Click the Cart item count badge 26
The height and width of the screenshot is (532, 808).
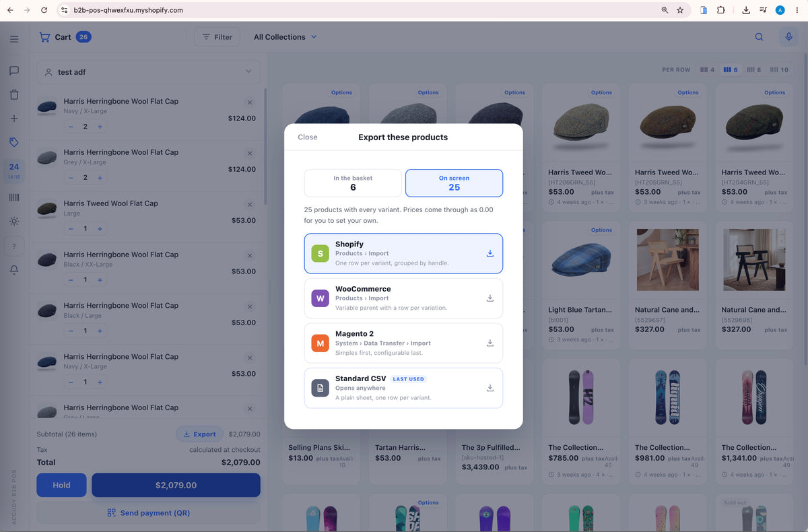click(x=83, y=37)
